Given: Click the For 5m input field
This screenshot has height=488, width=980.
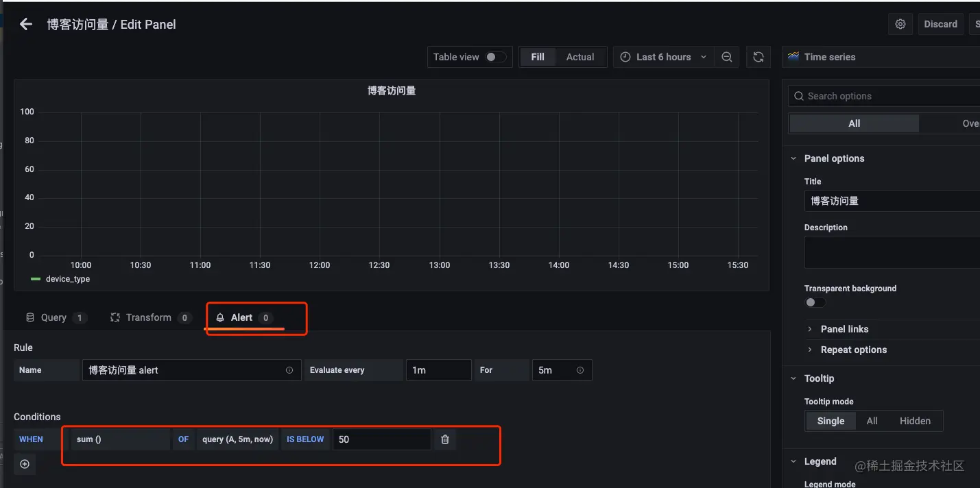Looking at the screenshot, I should click(x=562, y=370).
